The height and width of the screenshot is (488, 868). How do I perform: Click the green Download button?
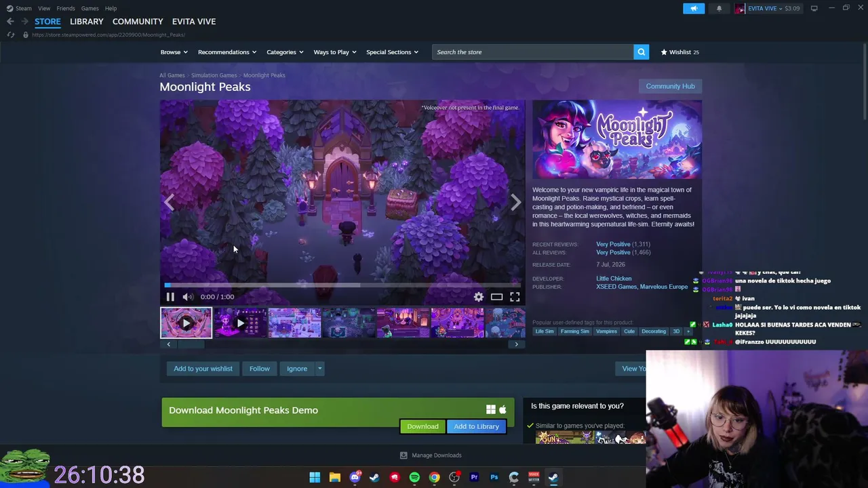click(x=422, y=426)
